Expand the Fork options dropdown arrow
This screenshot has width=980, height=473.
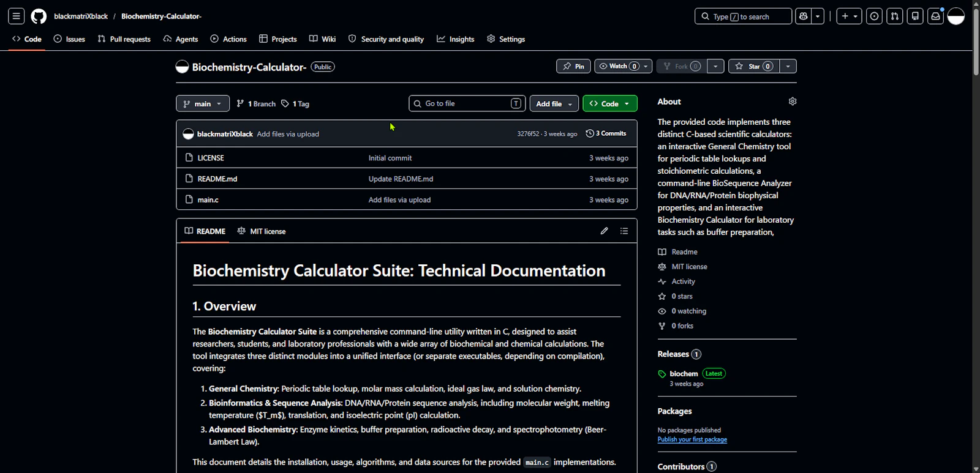point(715,66)
